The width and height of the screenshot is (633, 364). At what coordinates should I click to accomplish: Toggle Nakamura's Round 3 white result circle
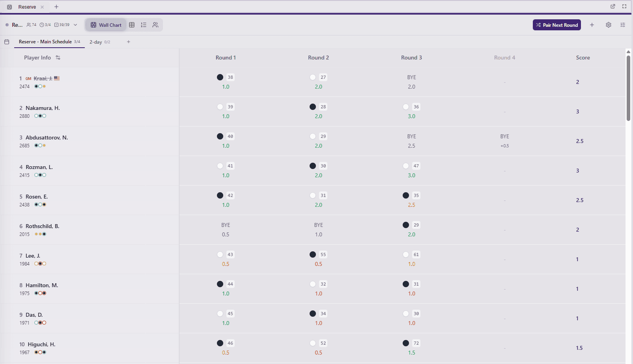pos(405,106)
